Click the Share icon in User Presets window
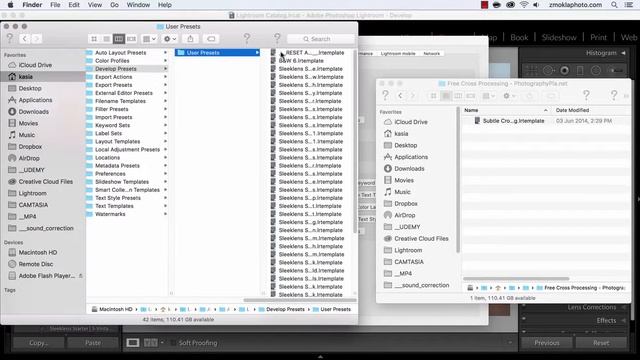The height and width of the screenshot is (360, 640). pyautogui.click(x=190, y=39)
